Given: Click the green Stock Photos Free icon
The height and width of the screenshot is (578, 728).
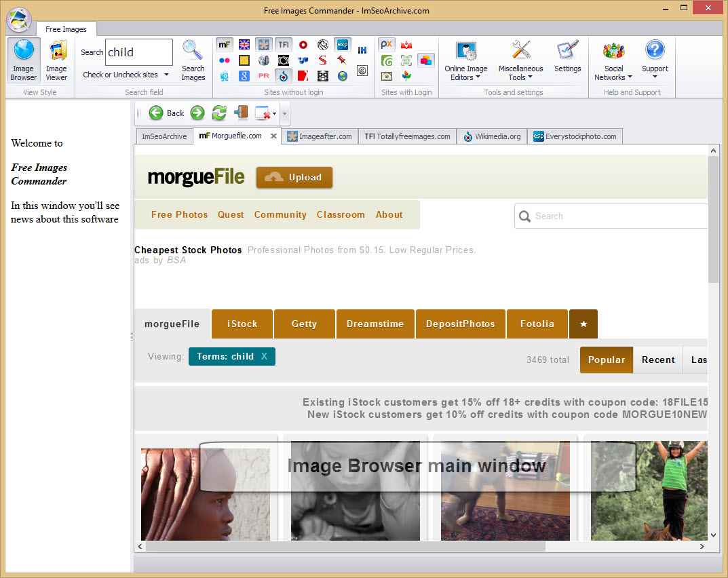Looking at the screenshot, I should coord(406,60).
